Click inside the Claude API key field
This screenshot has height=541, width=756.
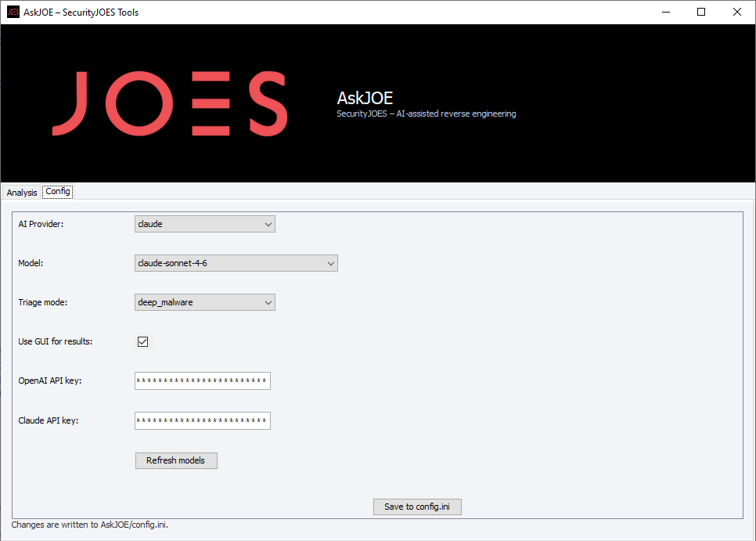202,420
